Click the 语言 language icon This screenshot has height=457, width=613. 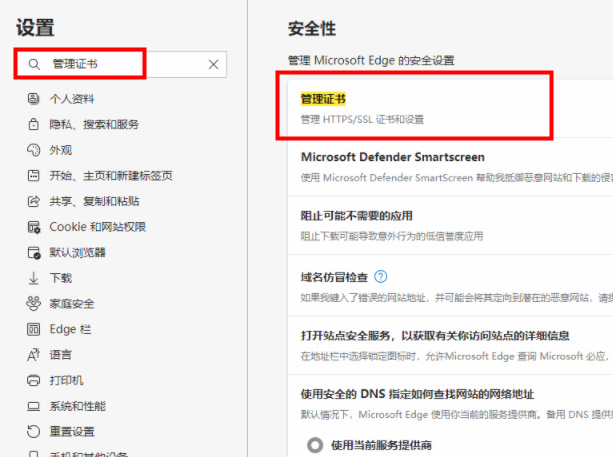point(34,355)
